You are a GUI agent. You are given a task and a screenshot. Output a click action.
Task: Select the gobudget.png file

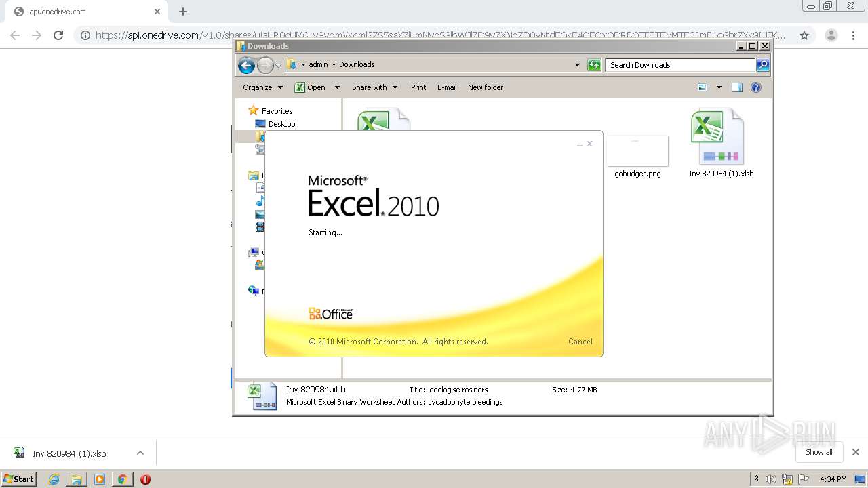(637, 157)
